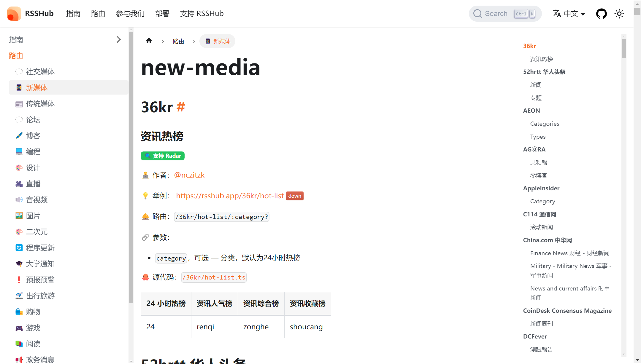Screen dimensions: 641x364
Task: Click the 编程 laptop icon
Action: [x=19, y=152]
